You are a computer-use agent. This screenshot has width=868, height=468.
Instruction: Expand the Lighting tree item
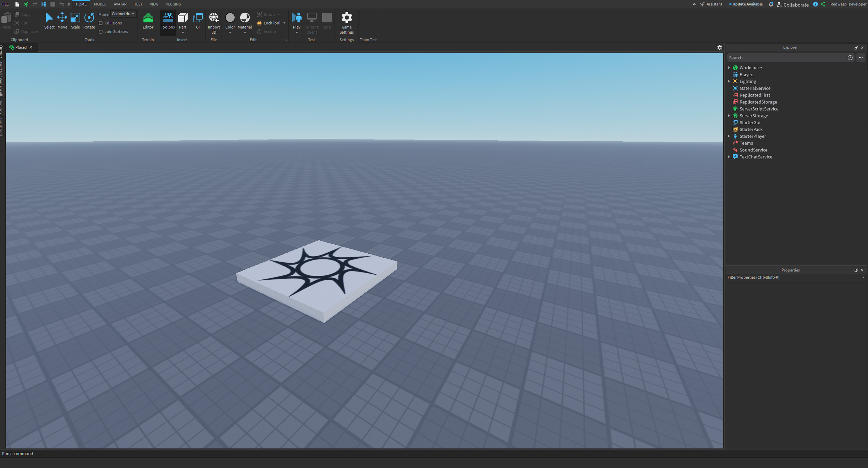729,81
